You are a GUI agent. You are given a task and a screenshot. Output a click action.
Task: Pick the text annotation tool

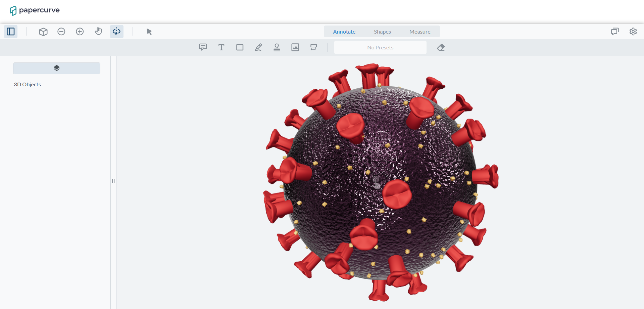221,47
